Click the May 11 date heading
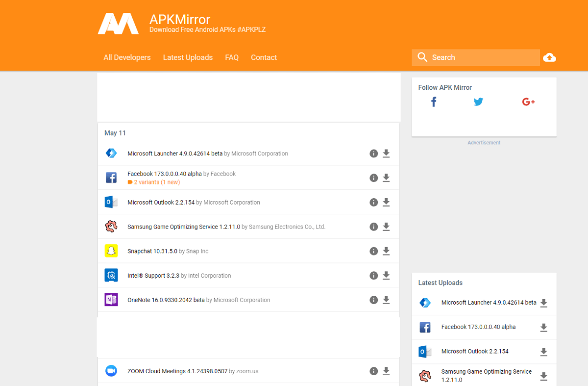The height and width of the screenshot is (386, 588). click(115, 133)
